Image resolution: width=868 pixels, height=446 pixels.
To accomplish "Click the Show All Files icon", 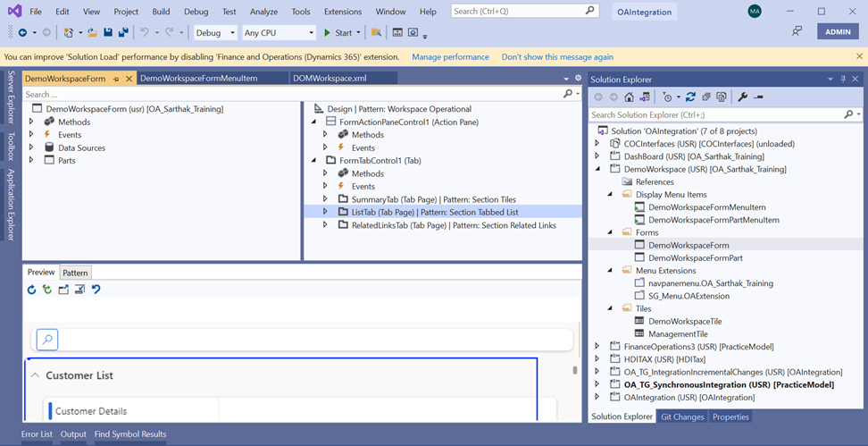I will coord(722,97).
